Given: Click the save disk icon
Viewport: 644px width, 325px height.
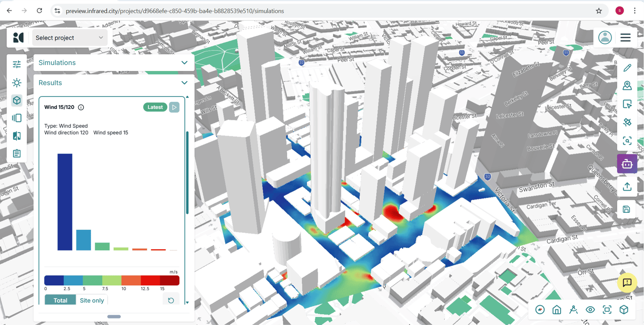Looking at the screenshot, I should 627,209.
